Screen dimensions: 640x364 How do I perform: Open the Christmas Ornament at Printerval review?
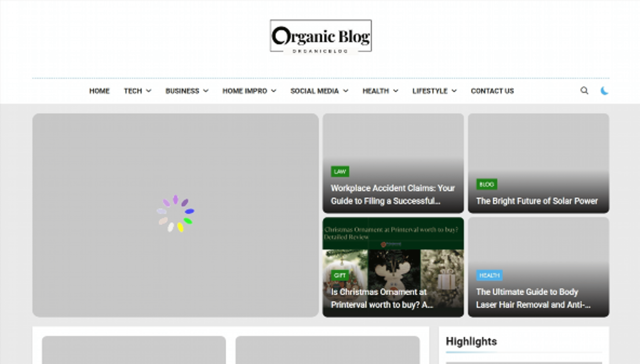pyautogui.click(x=378, y=298)
